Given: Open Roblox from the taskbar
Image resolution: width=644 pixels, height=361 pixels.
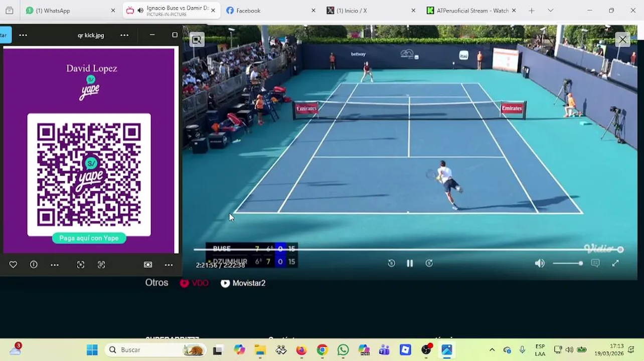Looking at the screenshot, I should (405, 350).
